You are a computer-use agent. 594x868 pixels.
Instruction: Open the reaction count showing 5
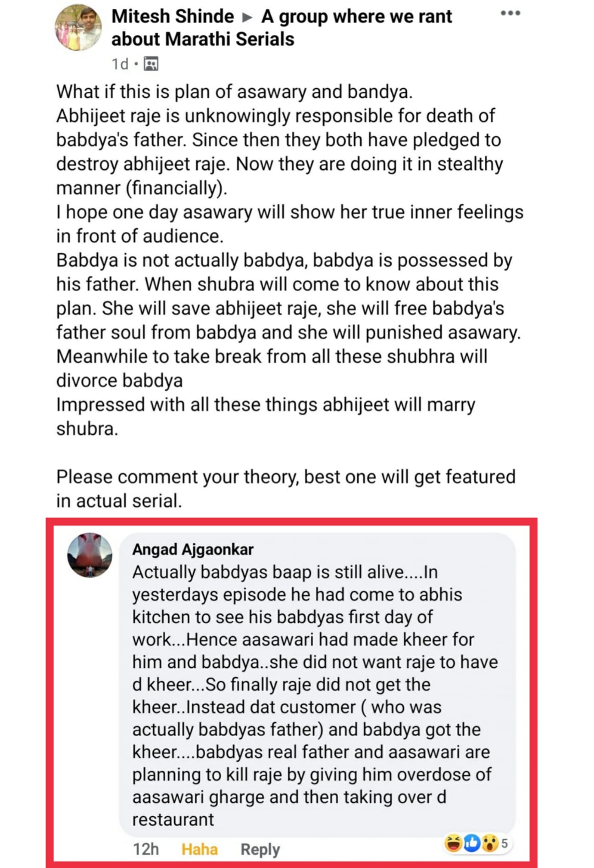click(504, 843)
